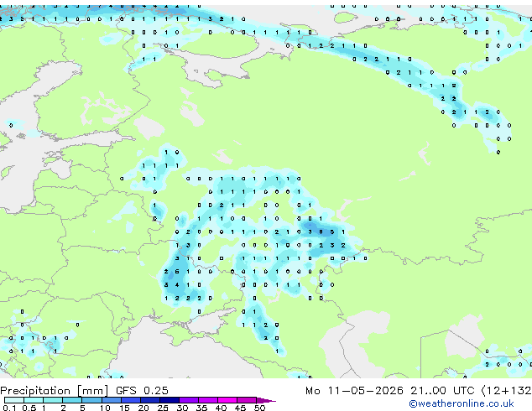The width and height of the screenshot is (532, 411).
Task: Click the '21..00 UTC' time text
Action: coord(442,391)
